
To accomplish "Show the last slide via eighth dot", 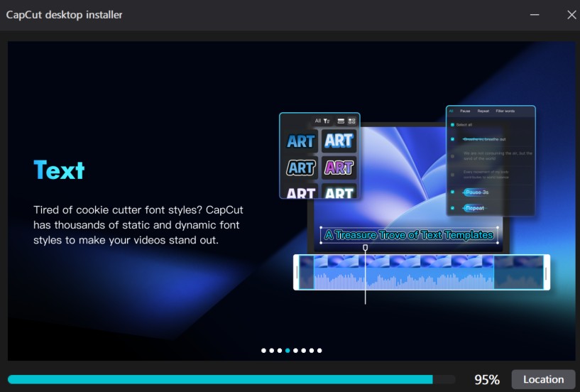I will [x=319, y=351].
